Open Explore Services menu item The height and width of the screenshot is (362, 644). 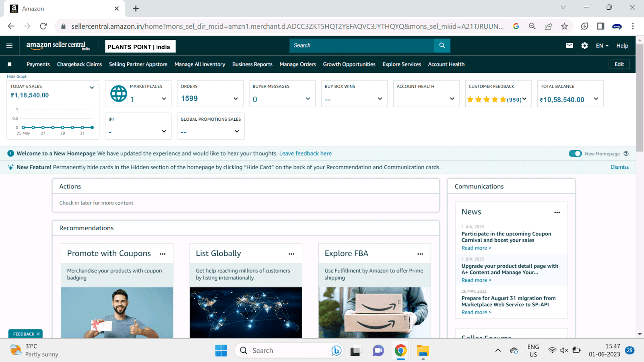(x=402, y=64)
